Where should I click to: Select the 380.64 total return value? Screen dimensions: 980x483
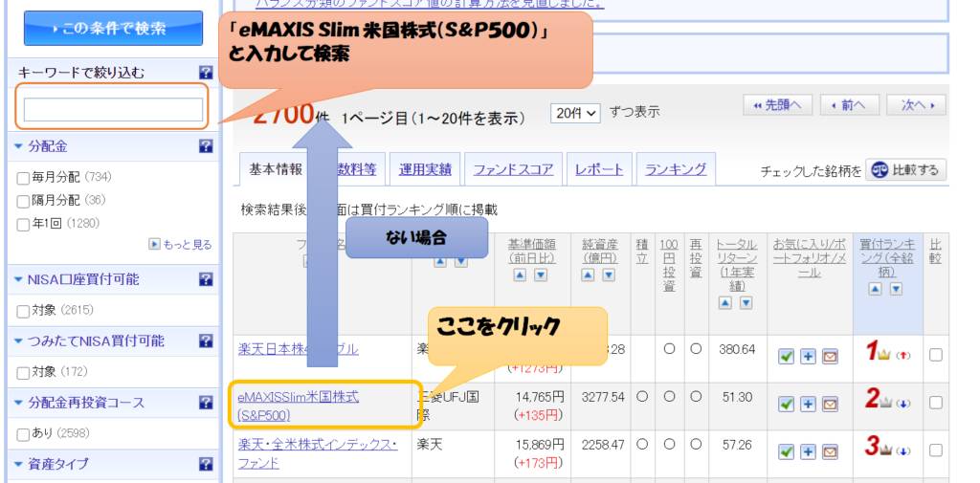[738, 349]
